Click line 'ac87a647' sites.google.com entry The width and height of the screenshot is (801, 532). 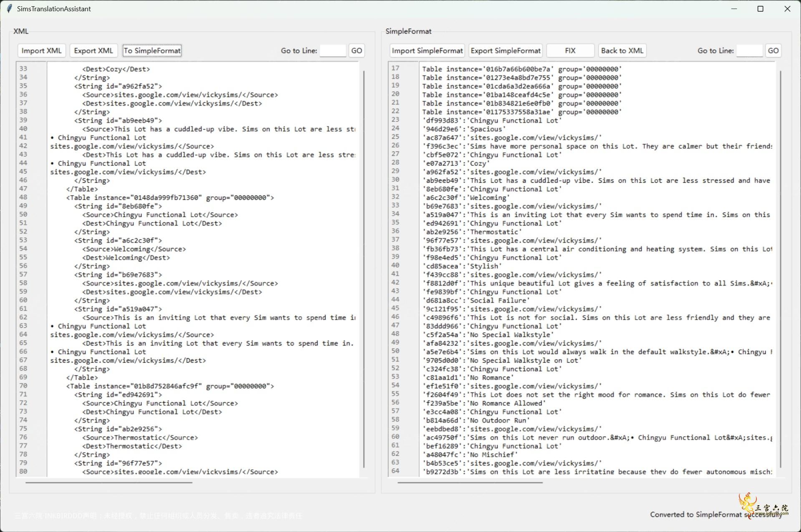click(512, 138)
